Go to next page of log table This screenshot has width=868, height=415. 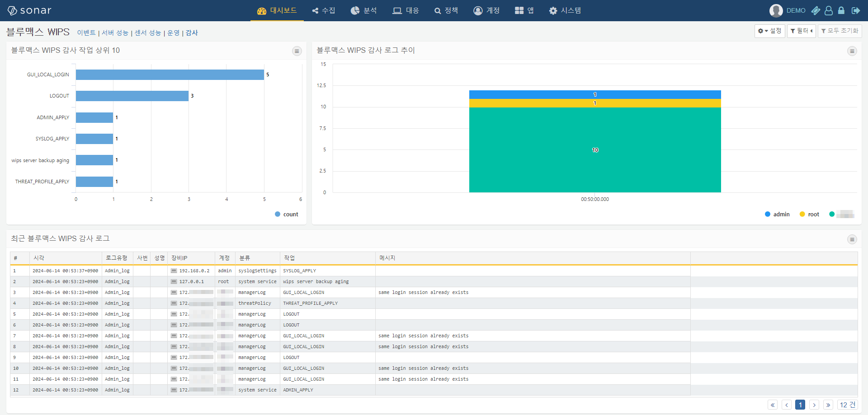[x=814, y=405]
